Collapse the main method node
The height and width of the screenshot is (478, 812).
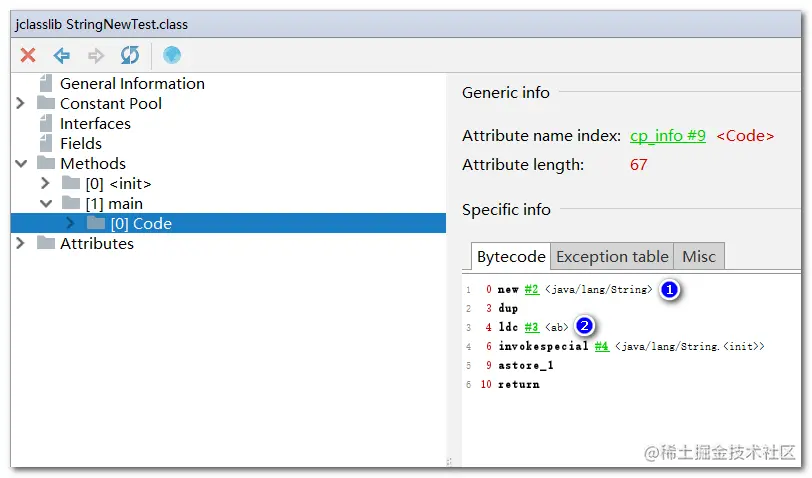coord(45,204)
